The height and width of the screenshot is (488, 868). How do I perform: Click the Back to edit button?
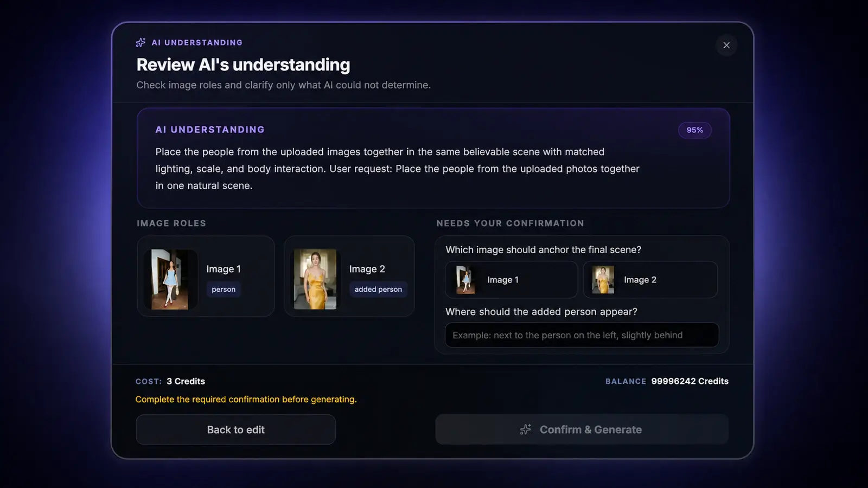[236, 430]
